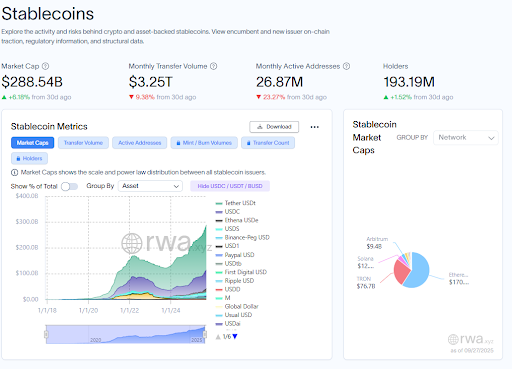The width and height of the screenshot is (512, 369).
Task: Toggle USDtb legend entry
Action: [x=228, y=264]
